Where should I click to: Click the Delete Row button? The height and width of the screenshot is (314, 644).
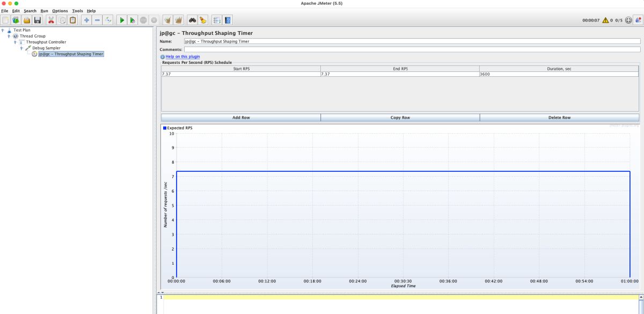[559, 118]
